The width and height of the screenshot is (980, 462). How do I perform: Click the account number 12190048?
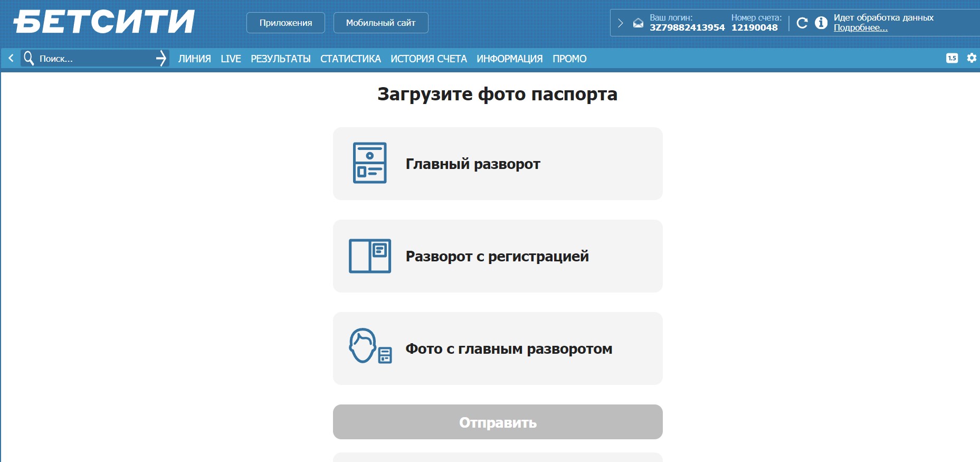755,27
